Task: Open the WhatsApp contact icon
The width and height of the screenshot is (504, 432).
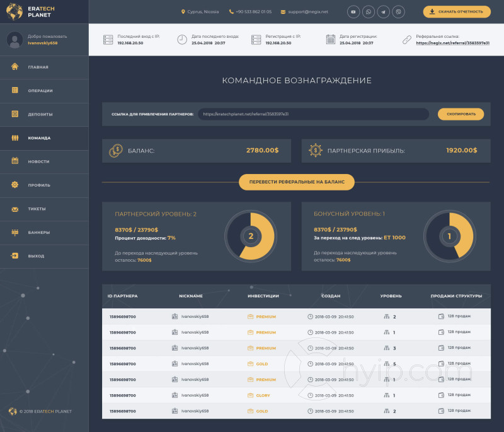Action: 369,12
